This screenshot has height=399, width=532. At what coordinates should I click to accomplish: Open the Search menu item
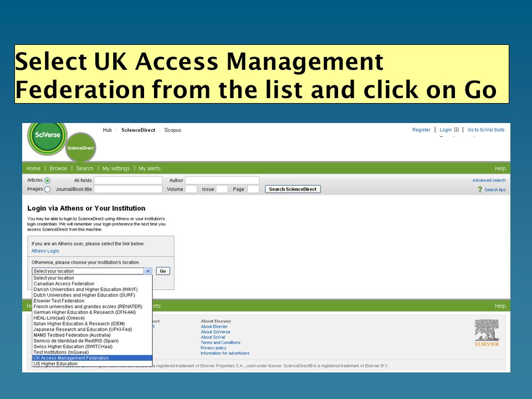pos(84,168)
